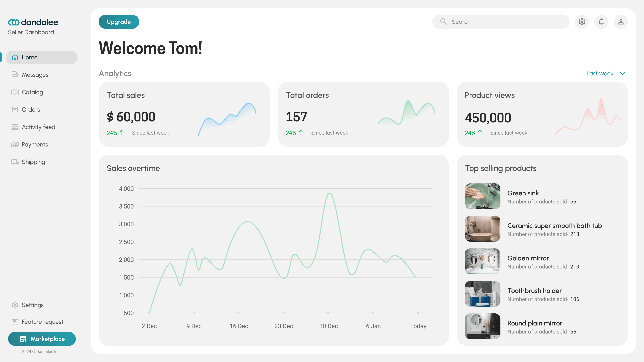Click the Catalog book icon in sidebar

pyautogui.click(x=15, y=92)
